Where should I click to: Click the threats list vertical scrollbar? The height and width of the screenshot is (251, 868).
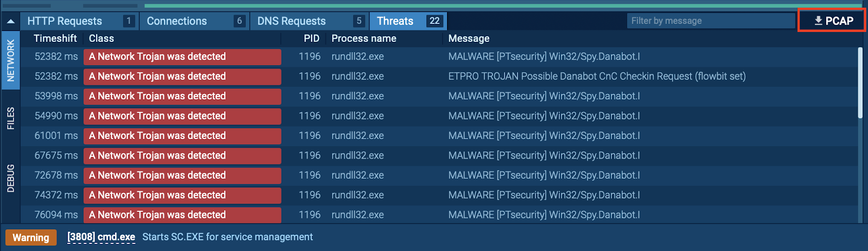pyautogui.click(x=860, y=83)
